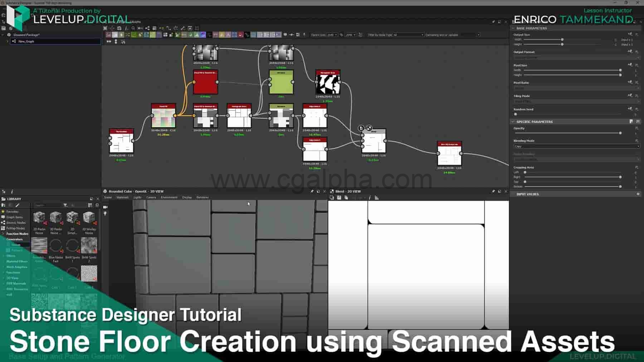
Task: Click the SVG red atomic node icon
Action: [240, 35]
